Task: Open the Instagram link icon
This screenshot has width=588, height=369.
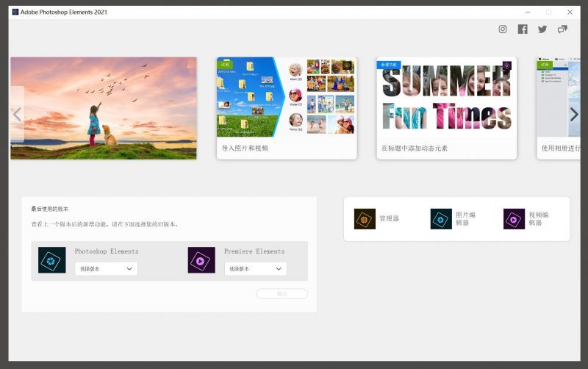Action: tap(503, 29)
